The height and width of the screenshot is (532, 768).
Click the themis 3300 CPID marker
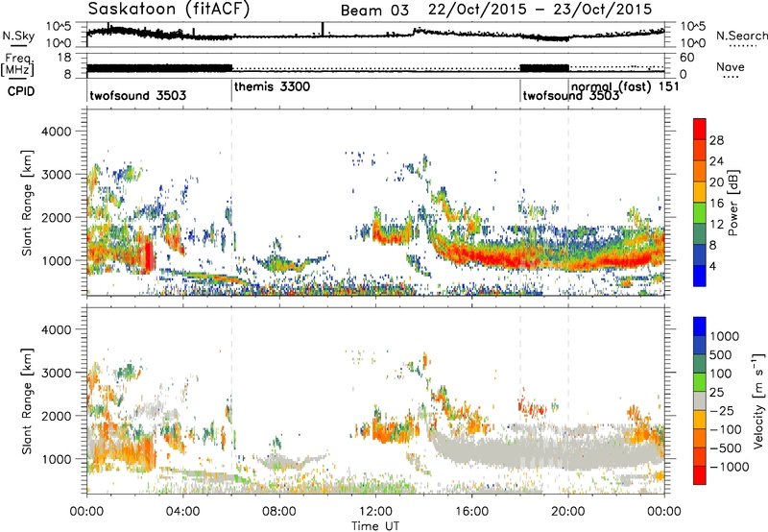tap(273, 86)
